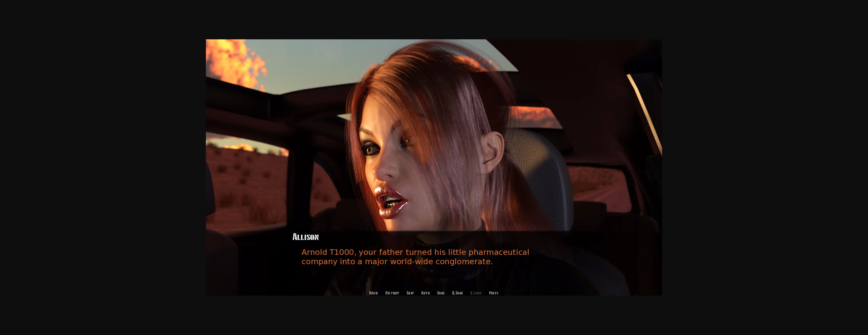Enable Auto-advance in quick menu
Screen dimensions: 868x335
pyautogui.click(x=425, y=293)
